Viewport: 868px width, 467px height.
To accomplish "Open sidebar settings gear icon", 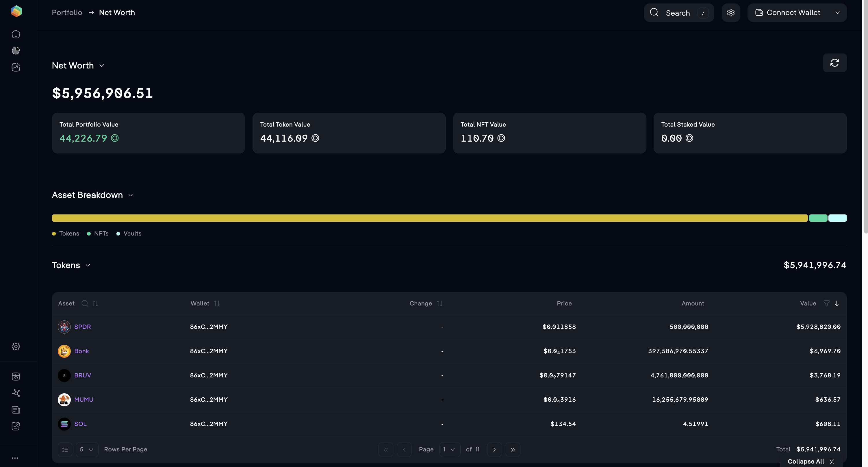I will click(16, 346).
